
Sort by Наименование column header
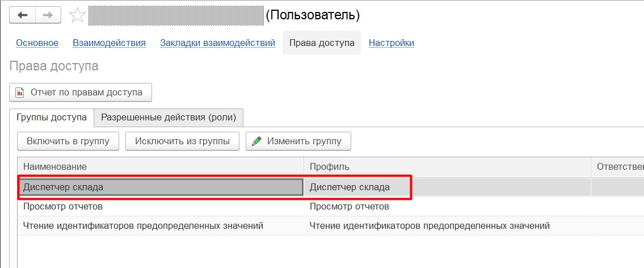(161, 167)
